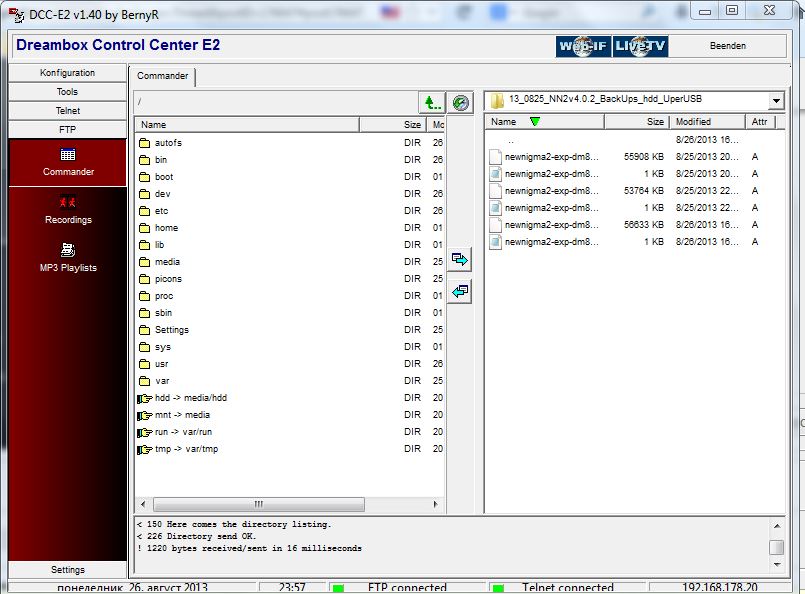Select the media folder in remote list
This screenshot has height=594, width=805.
pos(167,262)
